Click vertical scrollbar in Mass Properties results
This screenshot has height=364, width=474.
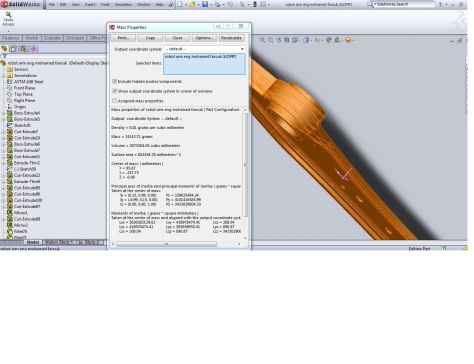[245, 165]
